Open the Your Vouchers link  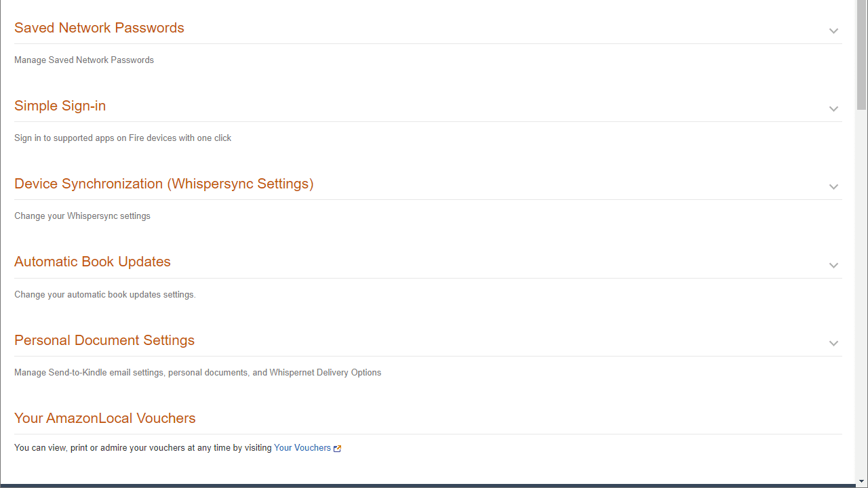(x=302, y=448)
